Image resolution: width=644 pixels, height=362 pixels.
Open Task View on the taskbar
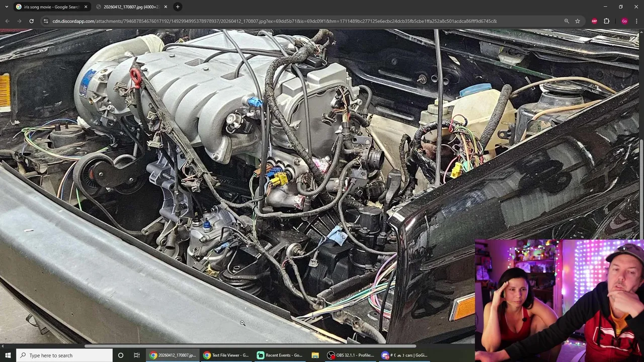coord(136,355)
